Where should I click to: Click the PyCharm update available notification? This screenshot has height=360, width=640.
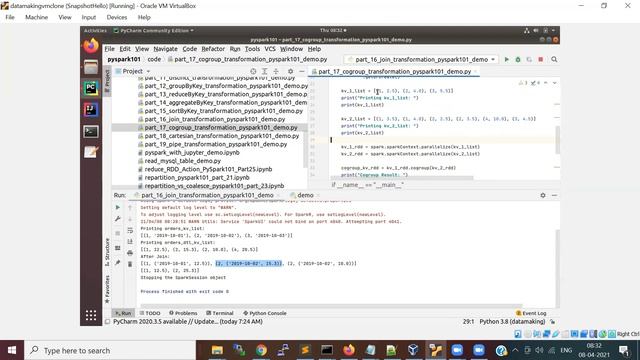[188, 322]
